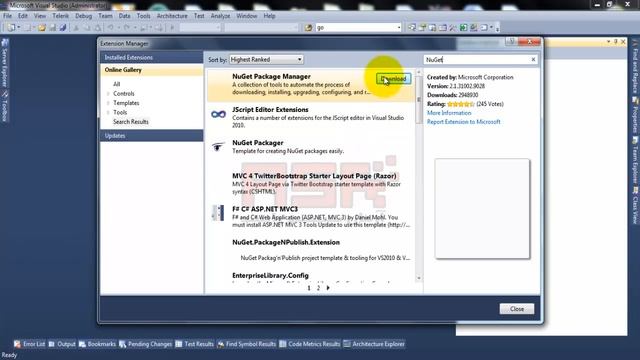This screenshot has width=640, height=360.
Task: Open the Architecture menu
Action: pos(172,16)
